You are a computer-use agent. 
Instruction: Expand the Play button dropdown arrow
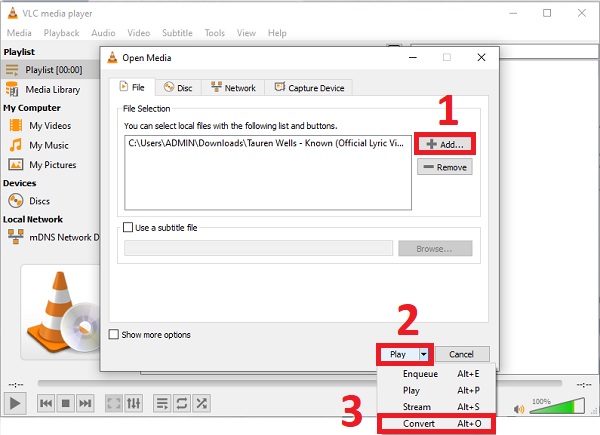[x=424, y=354]
